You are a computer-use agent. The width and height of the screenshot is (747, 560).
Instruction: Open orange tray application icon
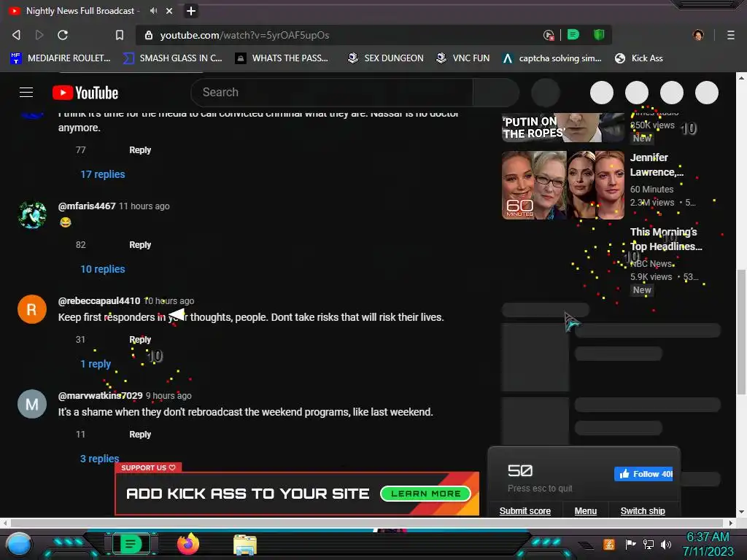609,544
